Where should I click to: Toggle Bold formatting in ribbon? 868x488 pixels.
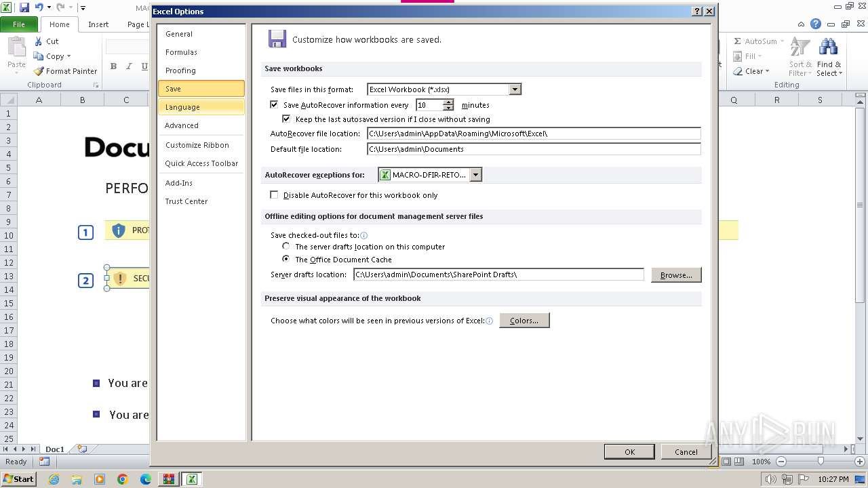click(x=113, y=66)
